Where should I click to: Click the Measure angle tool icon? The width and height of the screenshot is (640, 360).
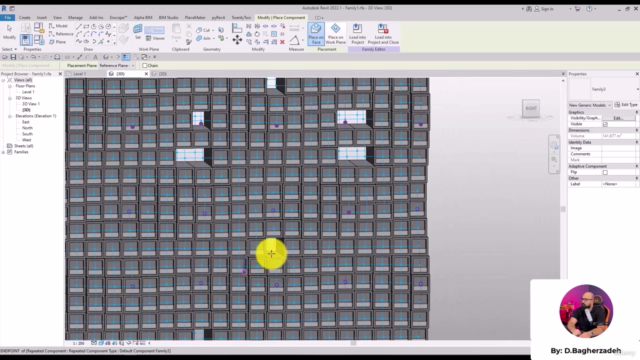(294, 40)
